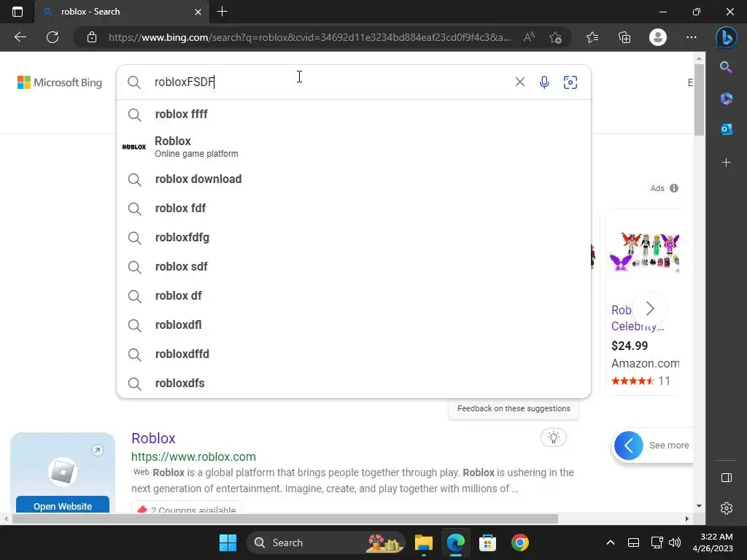Screen dimensions: 747x560
Task: Click the See more blue arrow
Action: tap(628, 446)
